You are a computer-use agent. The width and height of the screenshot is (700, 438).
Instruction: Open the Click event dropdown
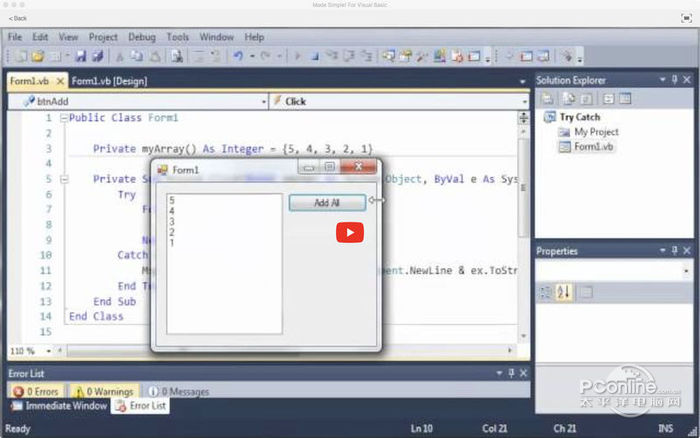coord(523,101)
